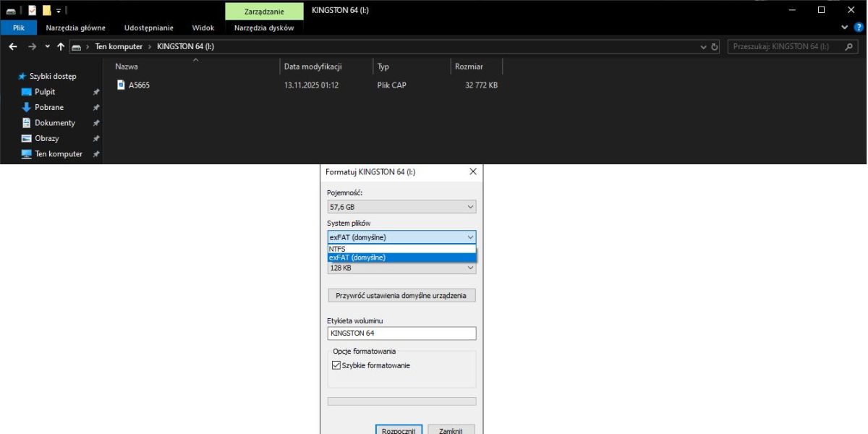Toggle the Szybkie formatowanie checkbox
This screenshot has width=868, height=434.
pyautogui.click(x=336, y=365)
